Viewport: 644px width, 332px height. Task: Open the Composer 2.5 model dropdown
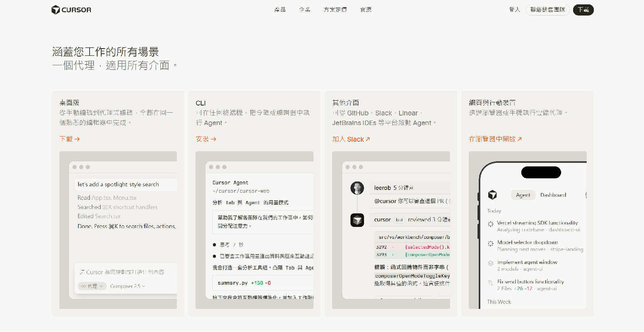coord(128,286)
